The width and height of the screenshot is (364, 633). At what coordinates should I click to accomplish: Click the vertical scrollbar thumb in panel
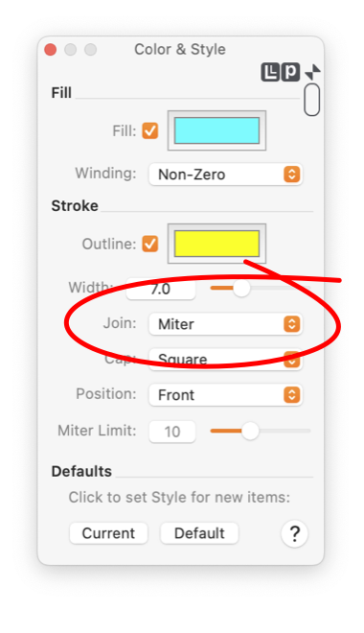click(x=312, y=100)
